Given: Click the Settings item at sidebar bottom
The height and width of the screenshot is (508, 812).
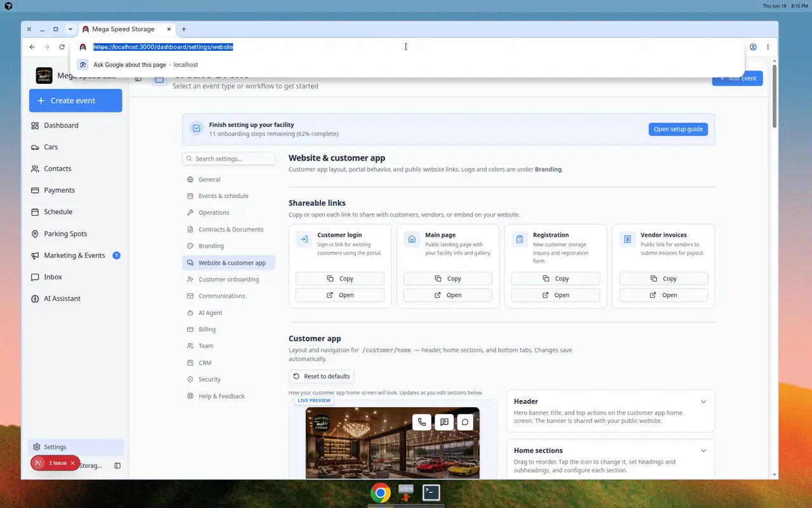Looking at the screenshot, I should coord(75,447).
